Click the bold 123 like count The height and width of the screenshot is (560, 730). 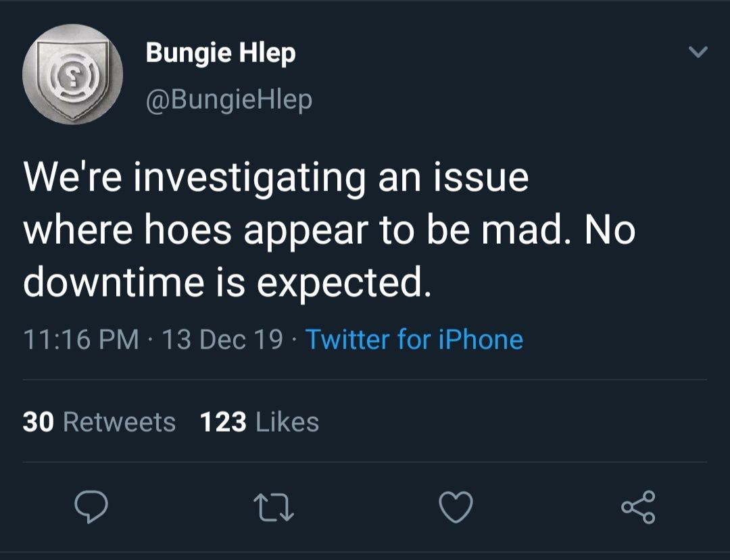[x=223, y=422]
